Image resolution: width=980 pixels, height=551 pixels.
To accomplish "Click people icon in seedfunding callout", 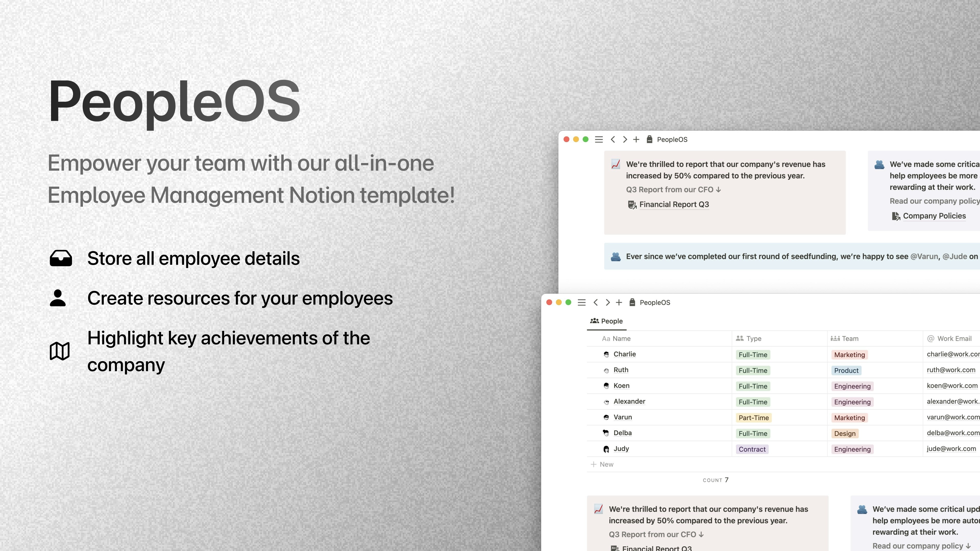I will point(616,257).
